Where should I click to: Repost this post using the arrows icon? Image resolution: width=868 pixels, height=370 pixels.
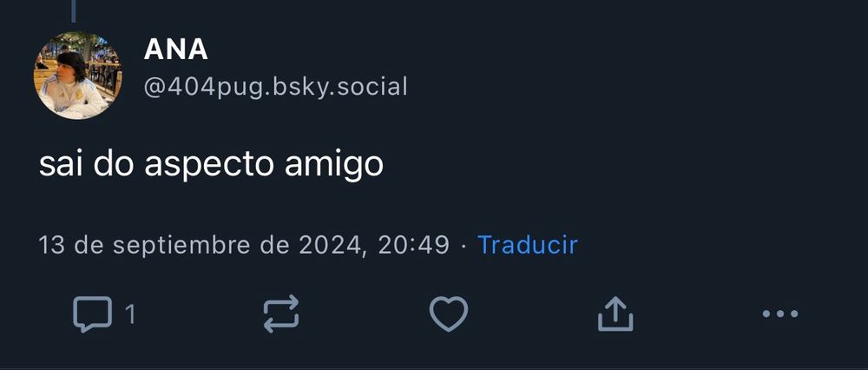coord(281,314)
